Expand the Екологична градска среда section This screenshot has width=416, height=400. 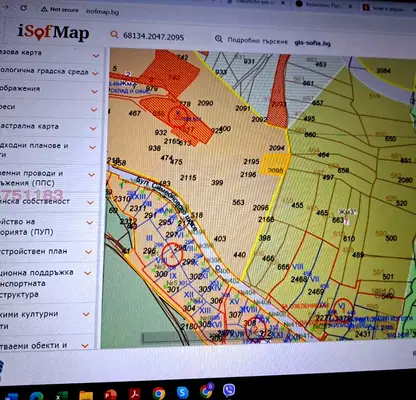coord(95,73)
